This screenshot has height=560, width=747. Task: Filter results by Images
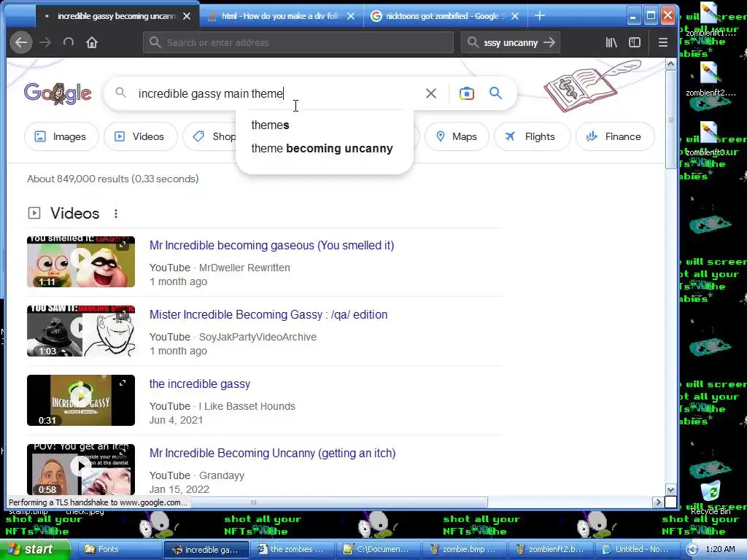click(61, 136)
